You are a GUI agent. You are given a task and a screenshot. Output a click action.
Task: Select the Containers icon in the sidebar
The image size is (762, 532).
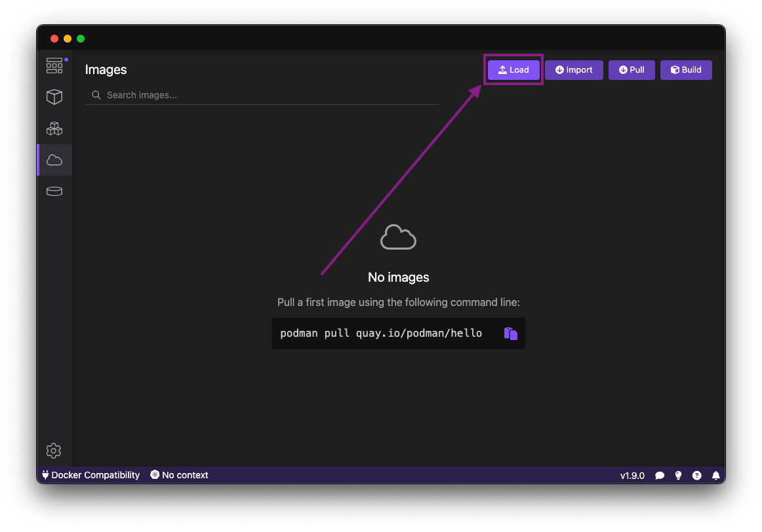click(54, 96)
